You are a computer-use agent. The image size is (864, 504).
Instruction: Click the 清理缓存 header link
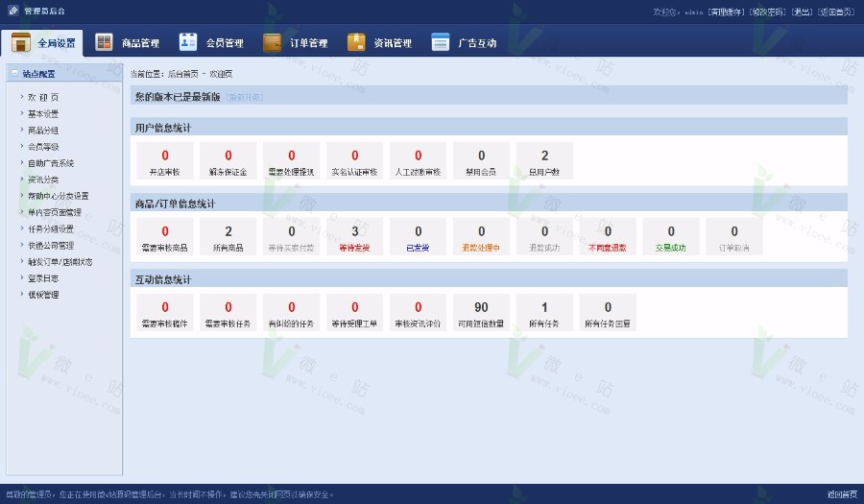point(727,12)
